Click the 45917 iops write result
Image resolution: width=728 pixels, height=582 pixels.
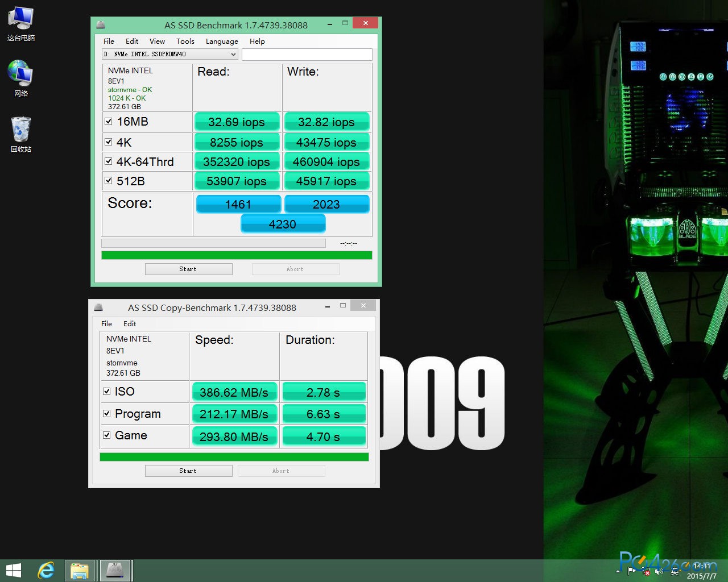point(326,181)
